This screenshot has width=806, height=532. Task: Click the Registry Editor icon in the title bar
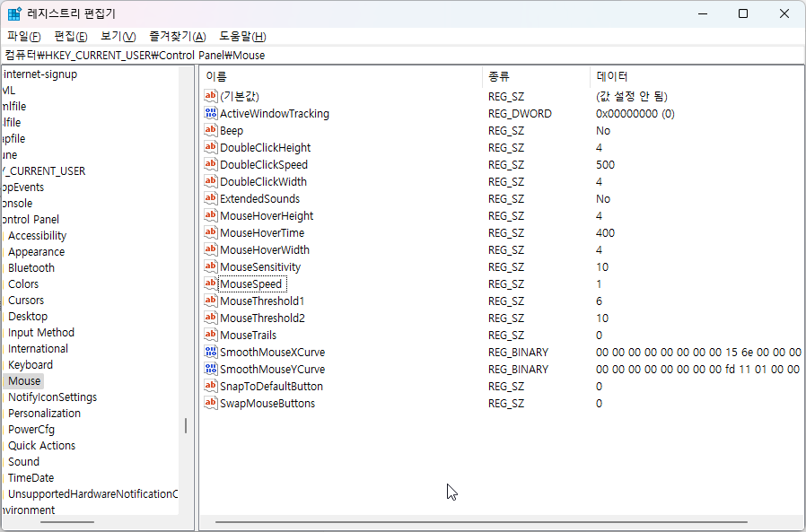tap(14, 13)
